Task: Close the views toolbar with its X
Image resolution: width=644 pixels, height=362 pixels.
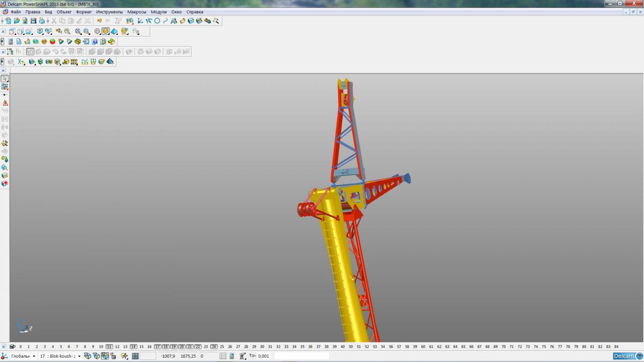Action: (x=3, y=32)
